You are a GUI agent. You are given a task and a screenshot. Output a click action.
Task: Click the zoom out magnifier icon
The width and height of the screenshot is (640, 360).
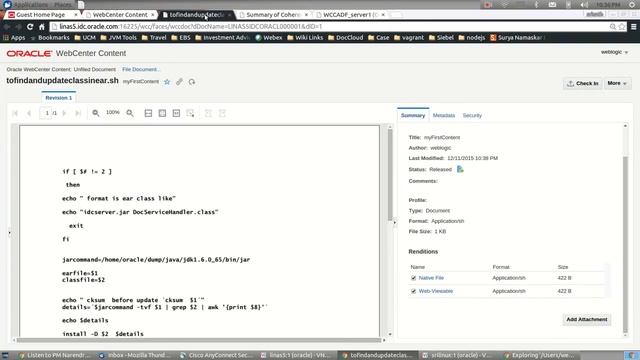96,113
